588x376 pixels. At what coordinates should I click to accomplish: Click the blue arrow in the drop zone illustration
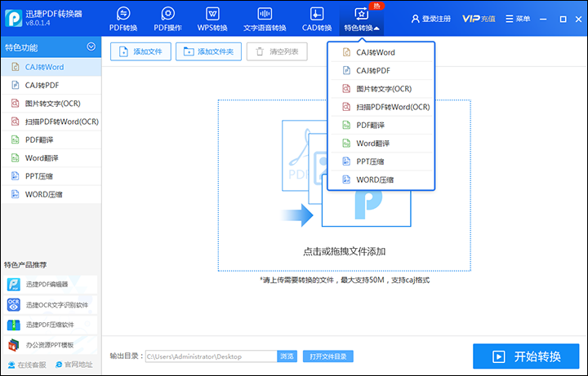tap(296, 215)
